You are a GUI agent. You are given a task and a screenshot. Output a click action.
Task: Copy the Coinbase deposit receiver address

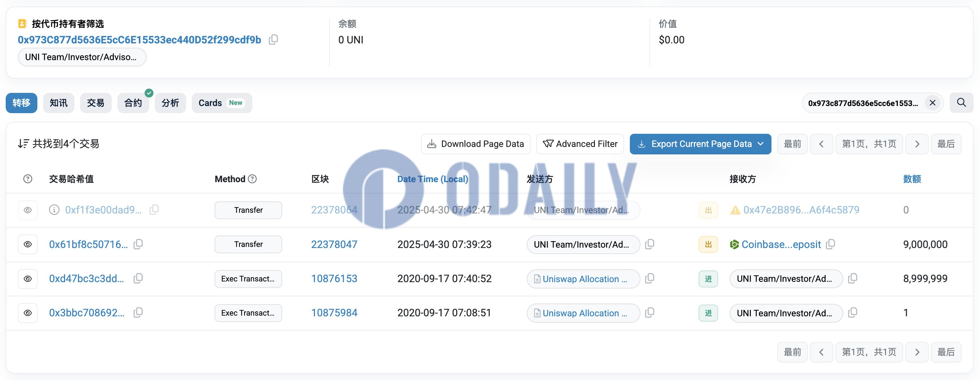tap(831, 244)
